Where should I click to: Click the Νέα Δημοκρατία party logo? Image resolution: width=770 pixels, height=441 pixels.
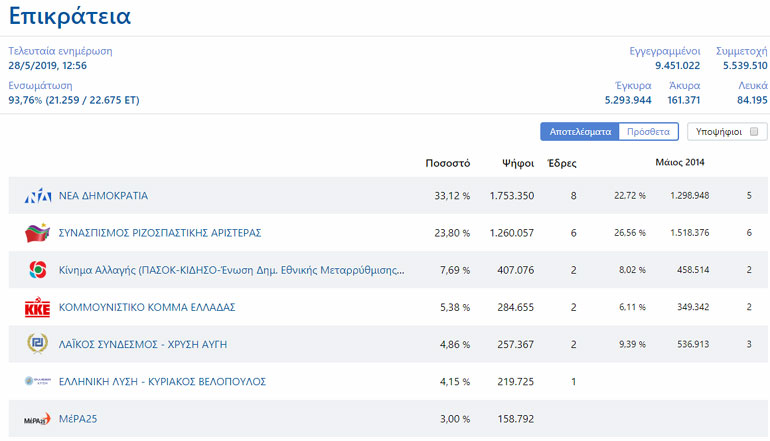(x=37, y=196)
